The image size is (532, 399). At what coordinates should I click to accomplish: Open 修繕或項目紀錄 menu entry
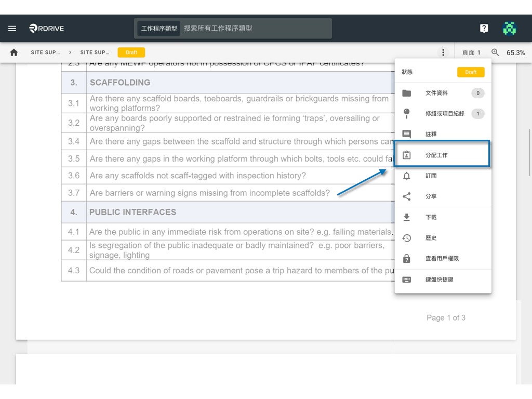(x=443, y=114)
